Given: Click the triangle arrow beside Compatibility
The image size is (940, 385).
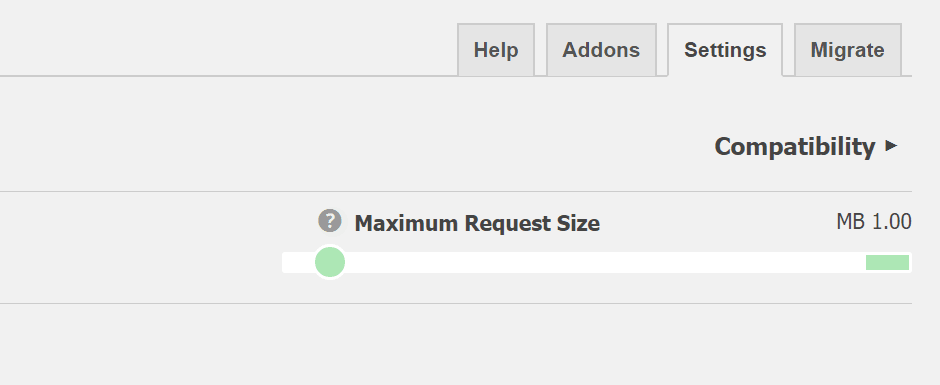Looking at the screenshot, I should coord(891,145).
